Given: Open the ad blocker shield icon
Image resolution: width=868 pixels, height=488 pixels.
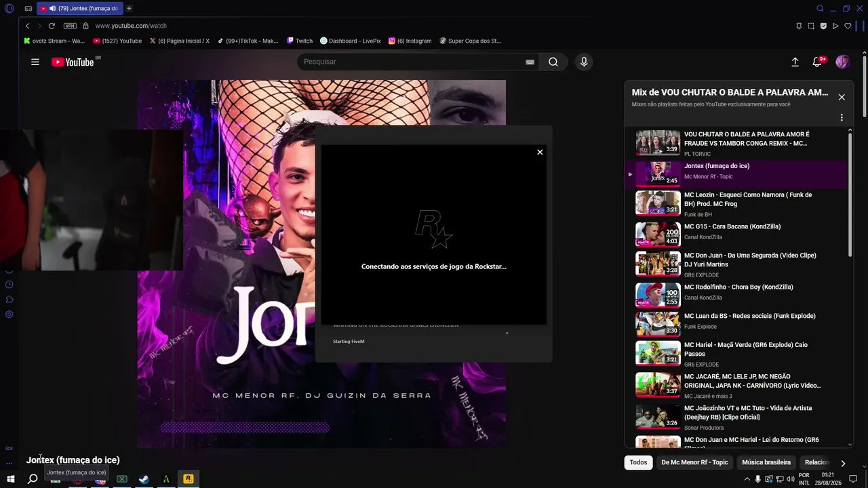Looking at the screenshot, I should point(823,26).
